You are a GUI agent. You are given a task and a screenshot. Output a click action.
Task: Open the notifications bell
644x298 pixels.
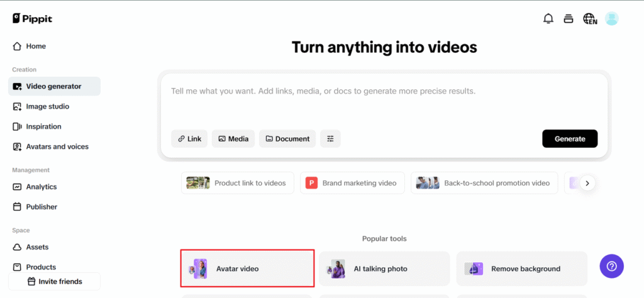tap(548, 18)
